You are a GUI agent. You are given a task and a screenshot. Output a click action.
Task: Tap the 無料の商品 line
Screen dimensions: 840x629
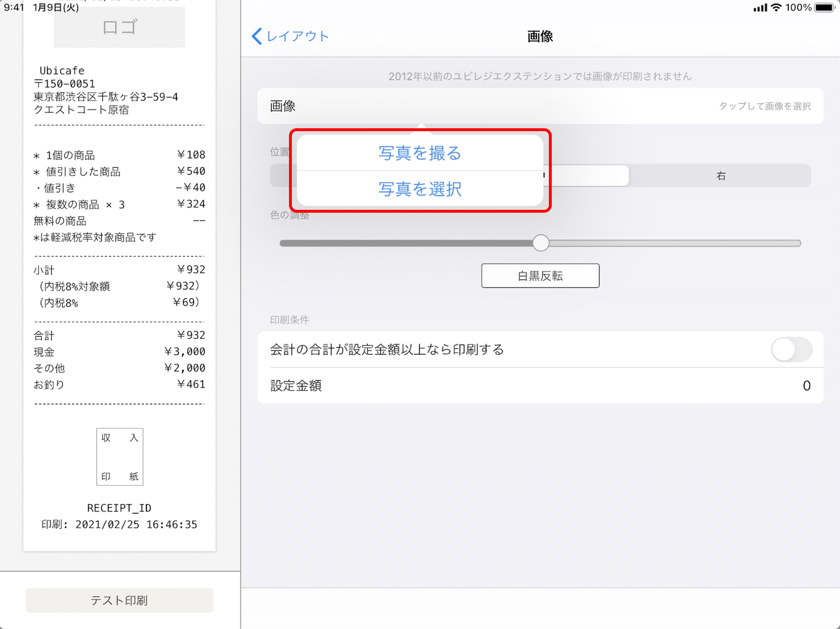pyautogui.click(x=119, y=221)
